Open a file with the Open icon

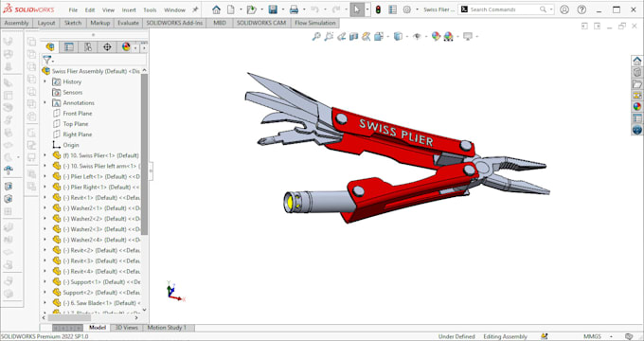[251, 9]
